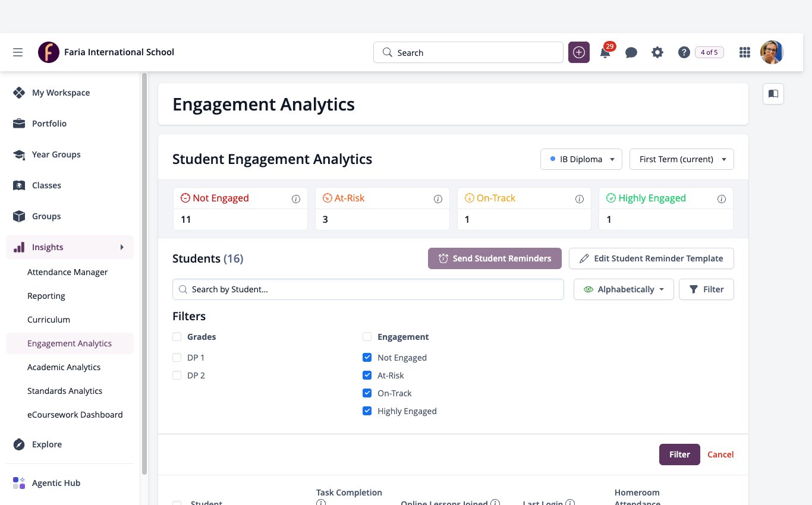
Task: Open the help question mark icon
Action: coord(684,52)
